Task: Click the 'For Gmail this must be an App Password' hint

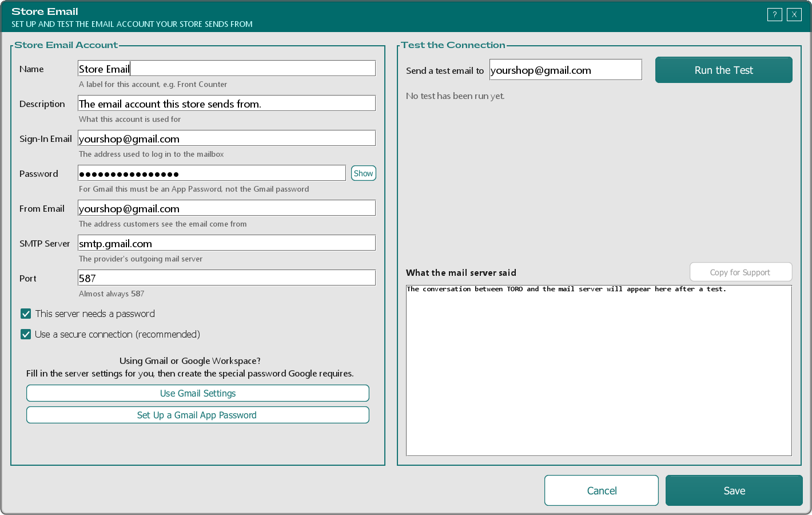Action: (194, 189)
